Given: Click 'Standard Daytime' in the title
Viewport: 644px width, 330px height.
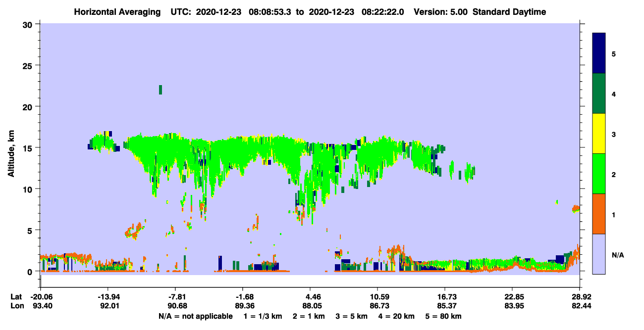Looking at the screenshot, I should coord(509,12).
